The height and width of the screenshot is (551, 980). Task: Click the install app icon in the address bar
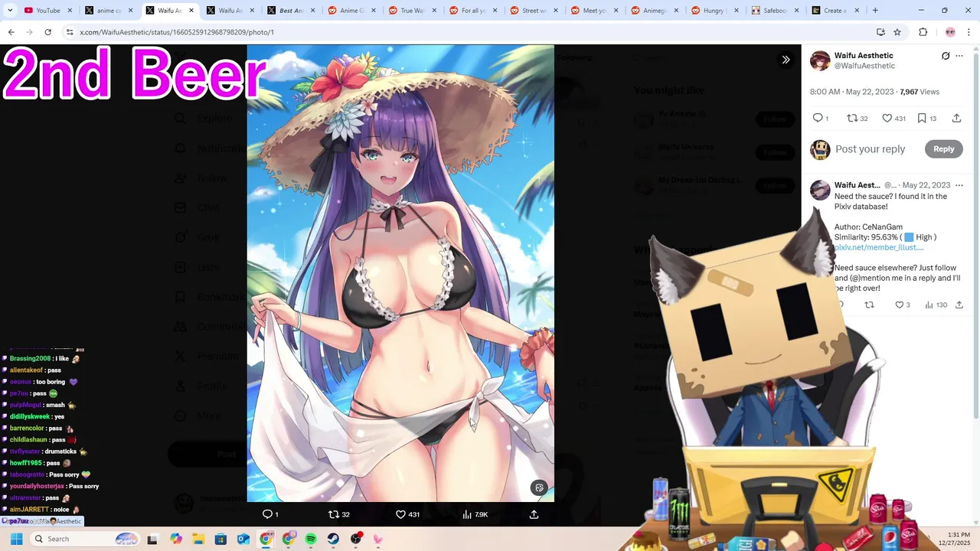(x=880, y=32)
